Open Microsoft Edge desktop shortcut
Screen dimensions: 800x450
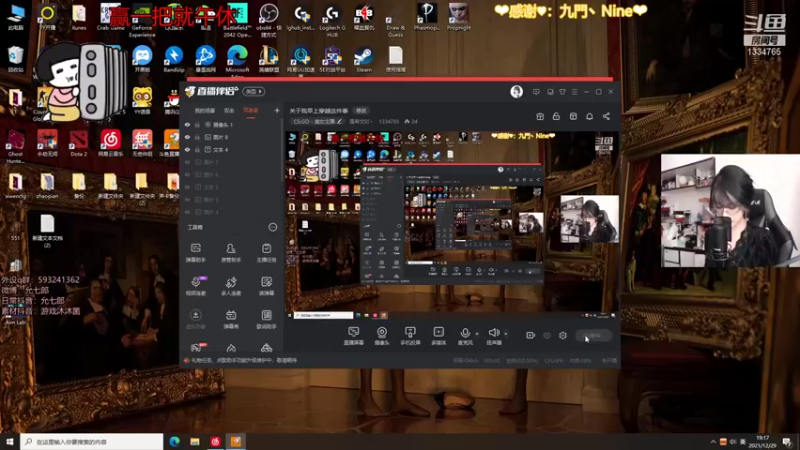click(x=237, y=61)
